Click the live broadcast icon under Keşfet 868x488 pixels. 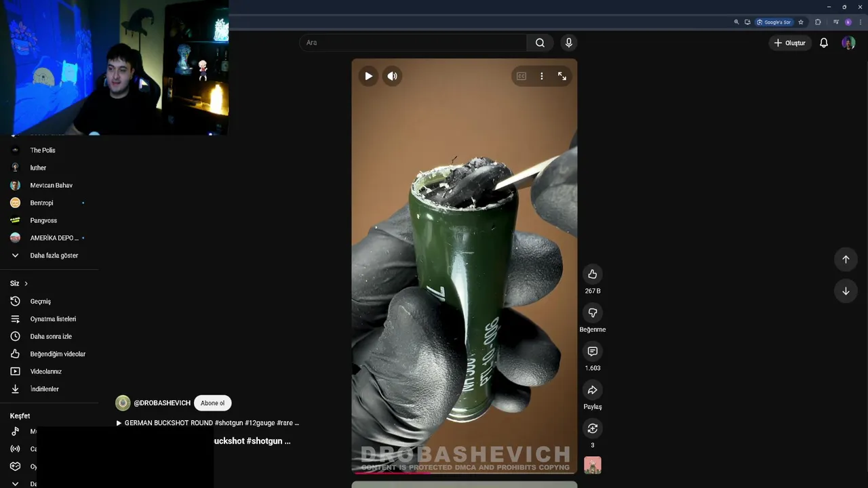coord(15,449)
